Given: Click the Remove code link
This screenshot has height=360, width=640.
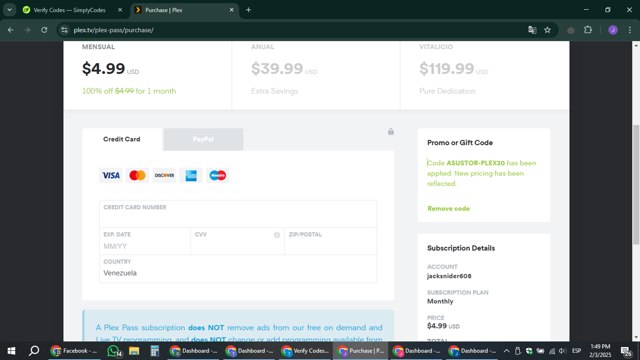Looking at the screenshot, I should pyautogui.click(x=449, y=209).
